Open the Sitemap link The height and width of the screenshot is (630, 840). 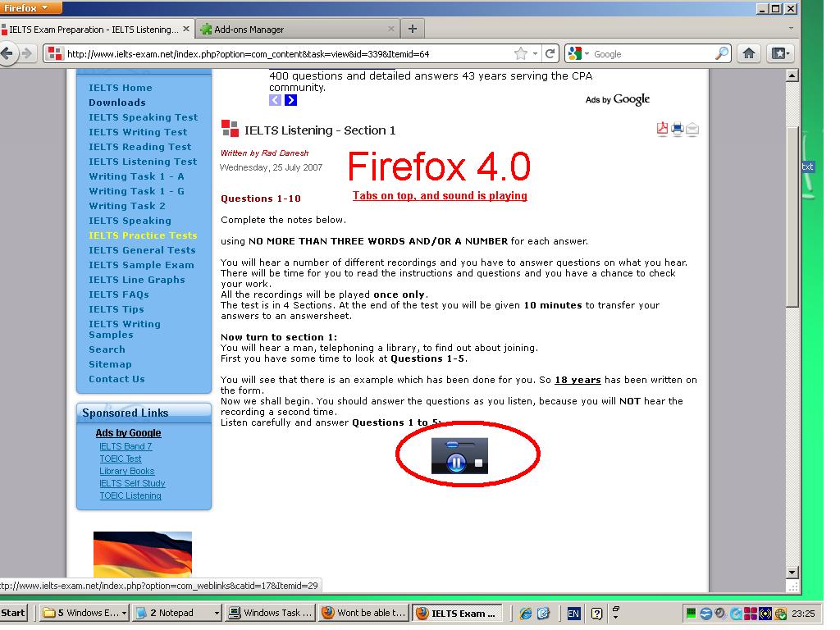(x=110, y=364)
